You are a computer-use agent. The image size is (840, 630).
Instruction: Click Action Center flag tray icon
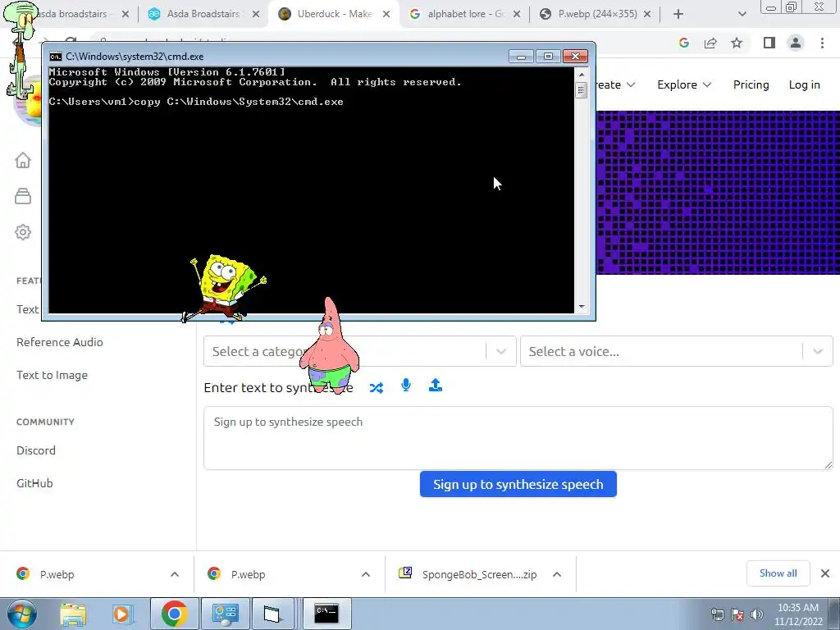[737, 614]
